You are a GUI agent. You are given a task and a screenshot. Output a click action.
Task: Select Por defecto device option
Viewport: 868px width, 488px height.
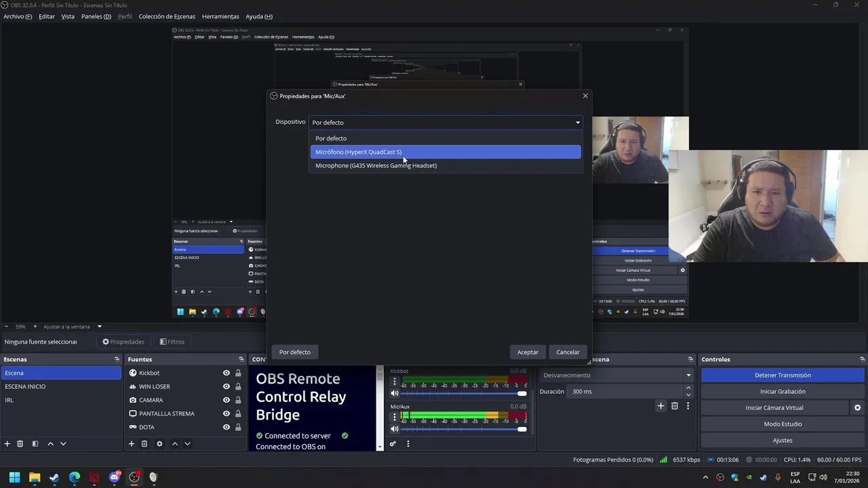coord(446,138)
